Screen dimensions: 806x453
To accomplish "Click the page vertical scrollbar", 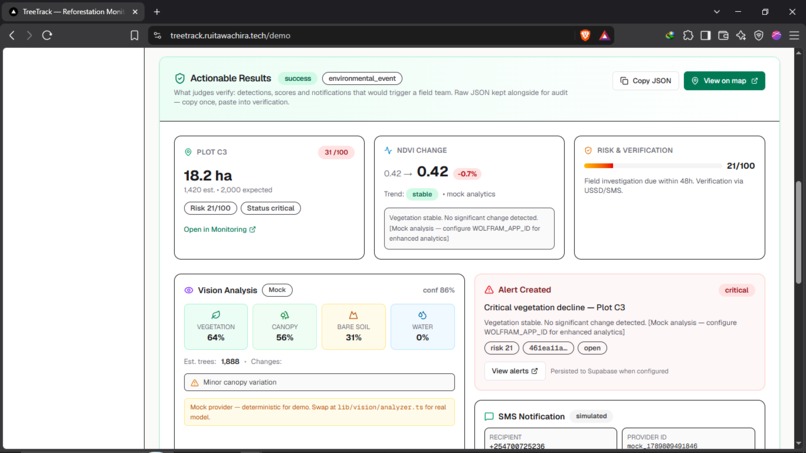I will coord(798,231).
